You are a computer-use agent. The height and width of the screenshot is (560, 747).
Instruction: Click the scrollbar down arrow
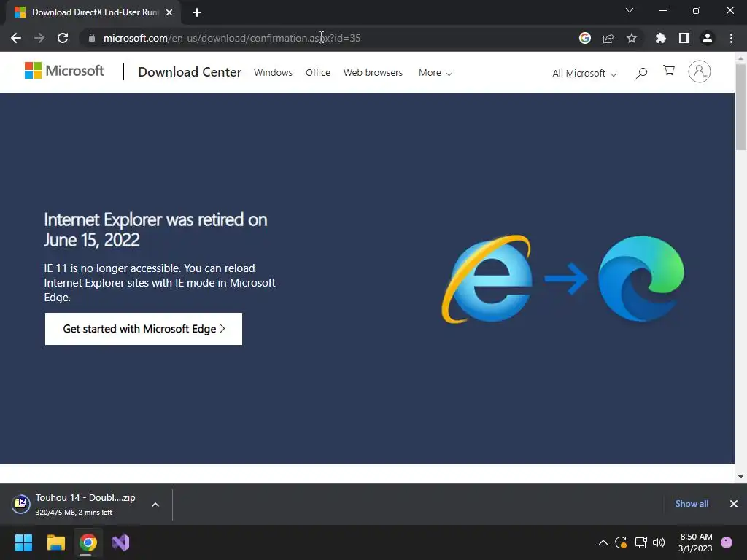740,477
